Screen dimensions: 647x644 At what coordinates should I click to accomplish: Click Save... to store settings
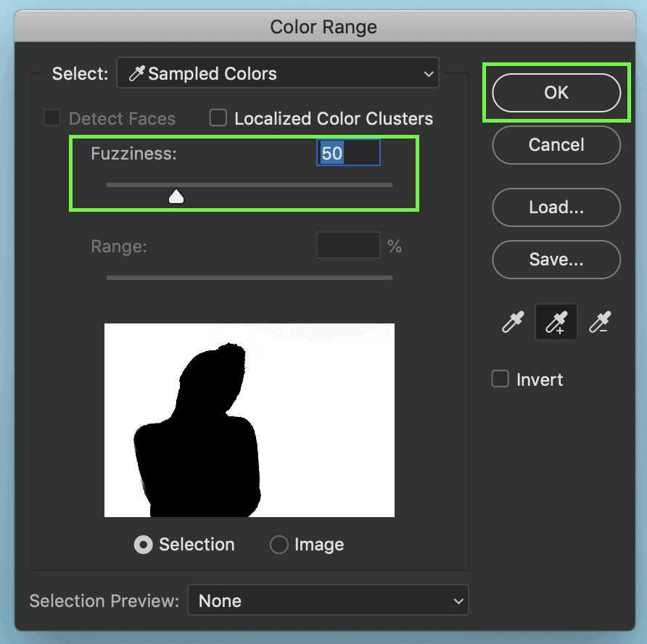coord(556,260)
